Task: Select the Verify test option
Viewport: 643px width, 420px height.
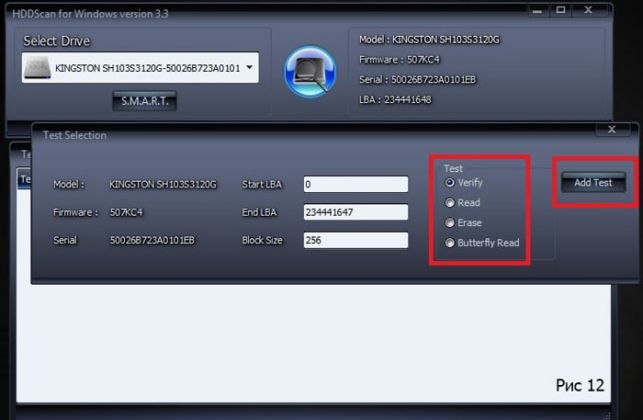Action: (x=464, y=183)
